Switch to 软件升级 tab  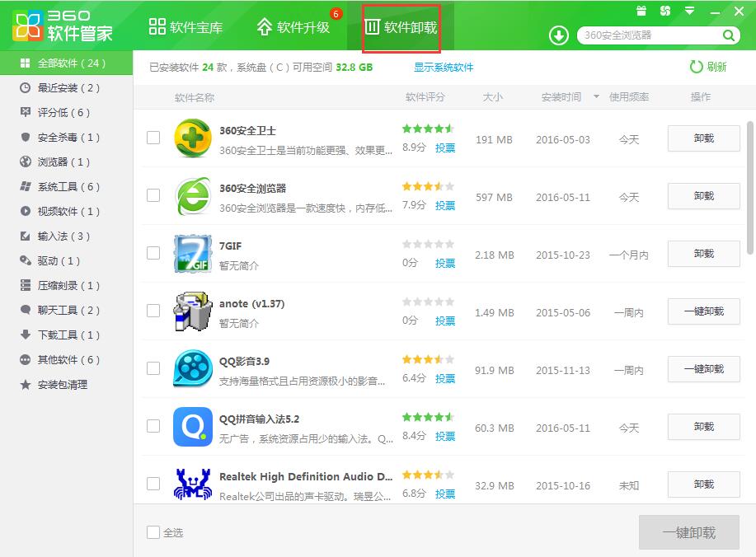pyautogui.click(x=293, y=27)
